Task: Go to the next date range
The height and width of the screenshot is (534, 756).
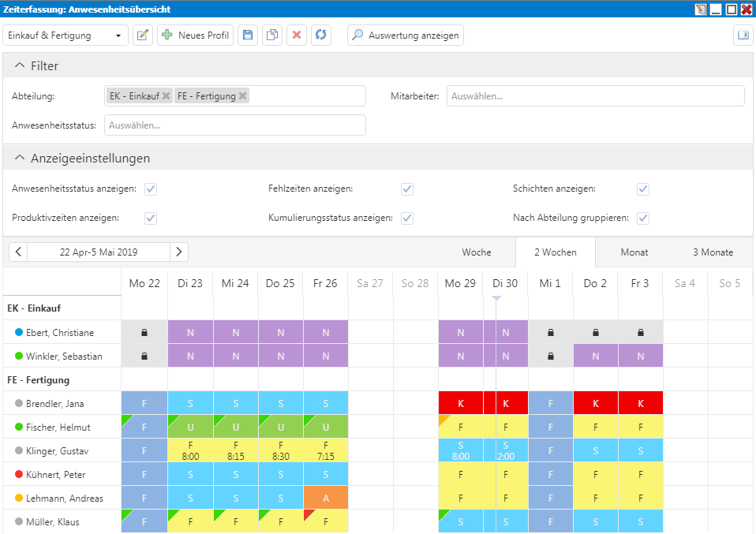Action: click(179, 252)
